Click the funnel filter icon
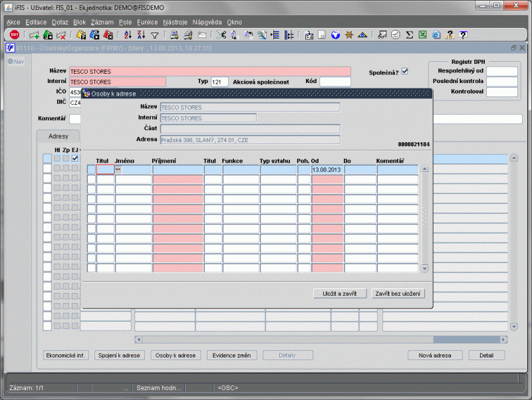The height and width of the screenshot is (400, 532). tap(154, 35)
